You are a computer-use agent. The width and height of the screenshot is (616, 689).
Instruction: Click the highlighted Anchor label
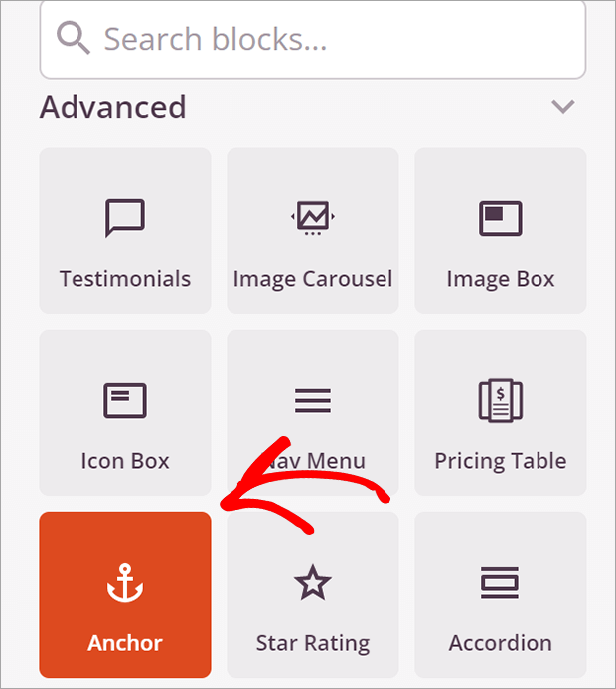(x=125, y=643)
